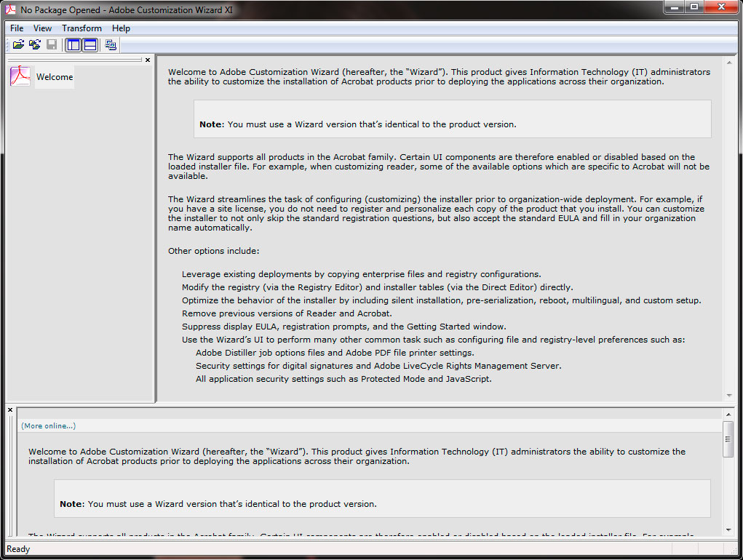Click the Open Package folder icon

tap(18, 45)
